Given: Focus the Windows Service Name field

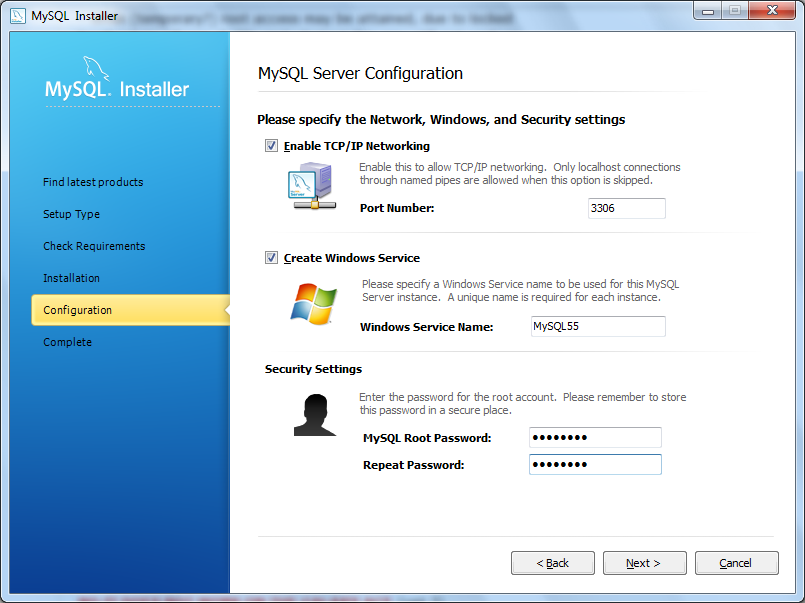Looking at the screenshot, I should coord(598,326).
